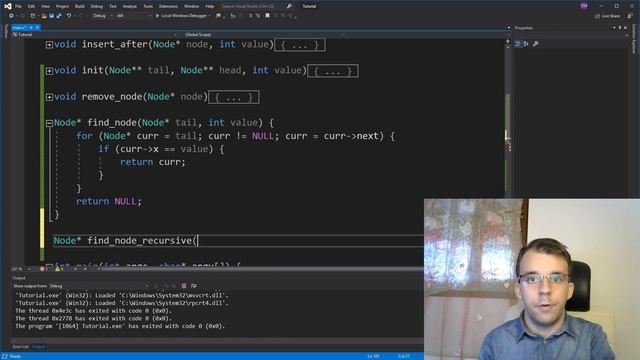Click the Property Pages wrench icon
Image resolution: width=640 pixels, height=360 pixels.
point(536,44)
